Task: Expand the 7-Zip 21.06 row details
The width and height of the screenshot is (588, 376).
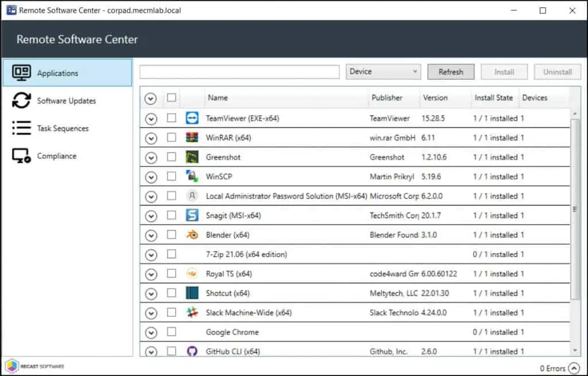Action: (x=151, y=255)
